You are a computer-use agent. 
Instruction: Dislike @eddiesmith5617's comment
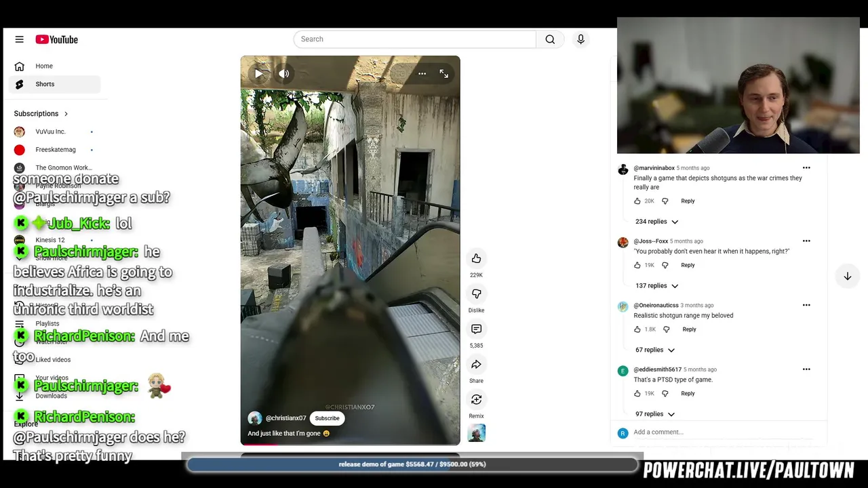point(665,394)
